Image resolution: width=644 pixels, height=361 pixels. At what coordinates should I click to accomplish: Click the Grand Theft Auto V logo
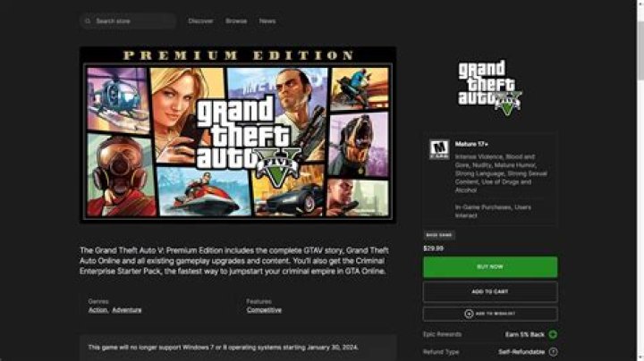click(490, 88)
